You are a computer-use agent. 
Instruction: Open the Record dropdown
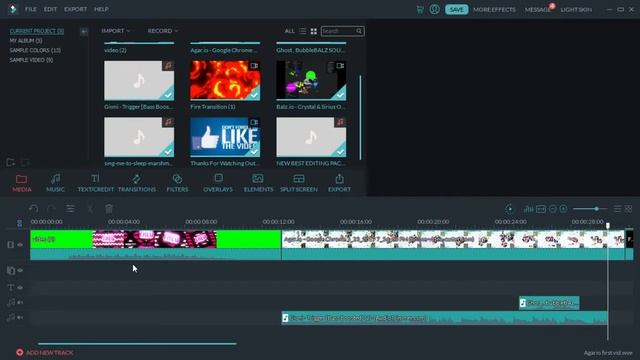[x=162, y=31]
